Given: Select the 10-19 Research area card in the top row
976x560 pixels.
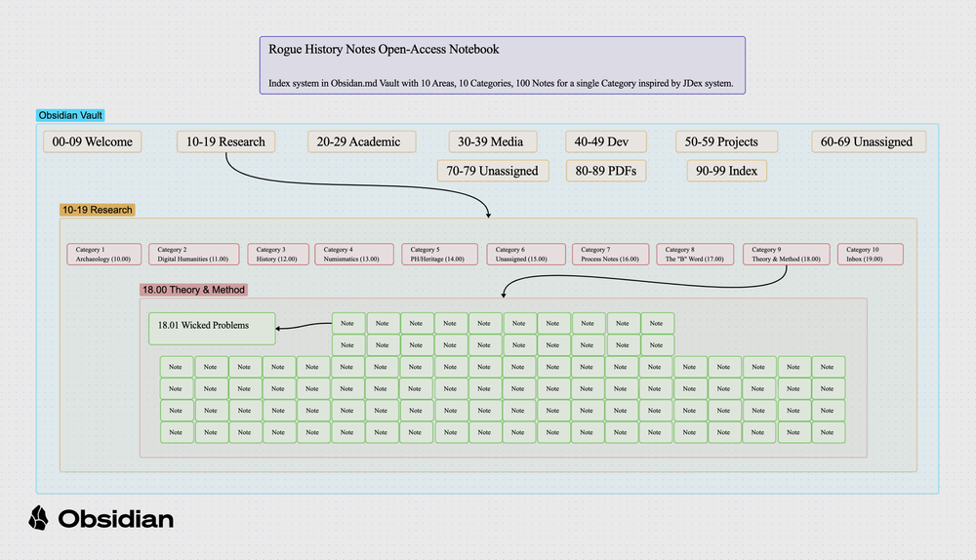Looking at the screenshot, I should [226, 141].
